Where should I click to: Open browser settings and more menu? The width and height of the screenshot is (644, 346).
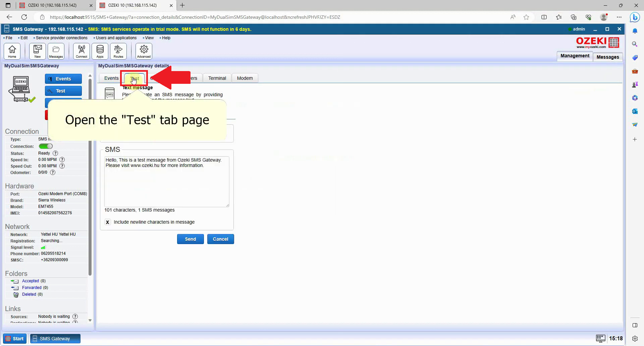[x=619, y=17]
